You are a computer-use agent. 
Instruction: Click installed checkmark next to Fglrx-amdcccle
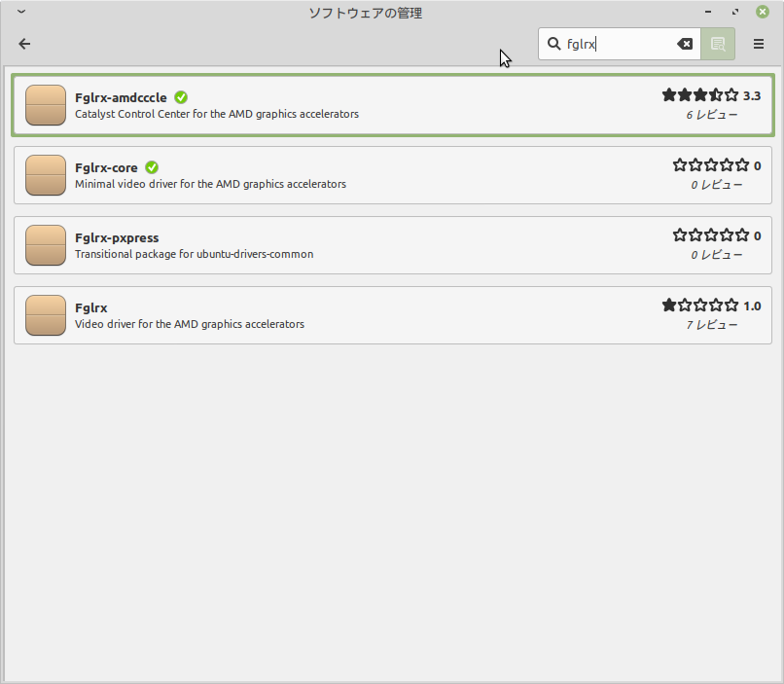pos(181,97)
